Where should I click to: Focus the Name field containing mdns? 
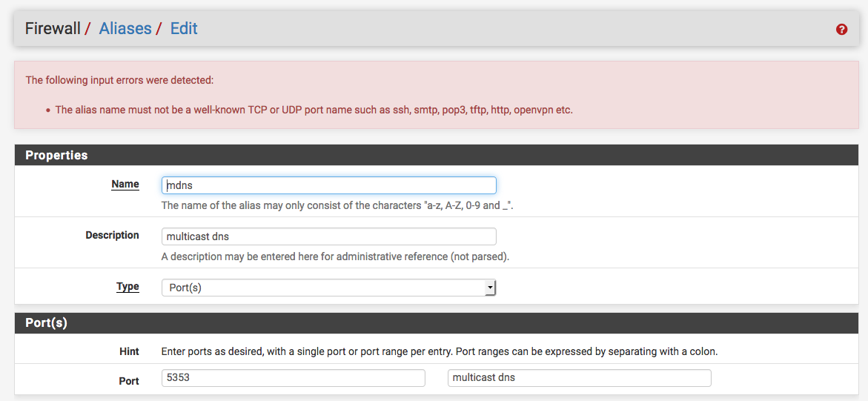tap(329, 185)
